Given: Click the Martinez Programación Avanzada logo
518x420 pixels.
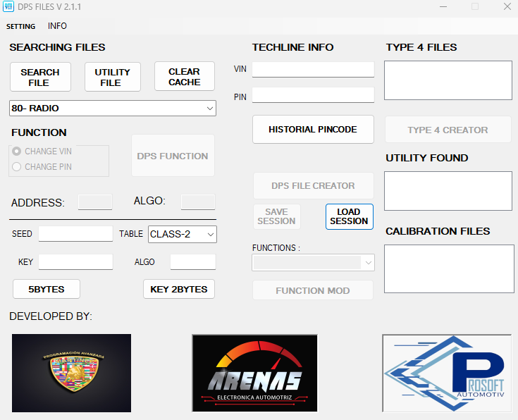Looking at the screenshot, I should 71,373.
